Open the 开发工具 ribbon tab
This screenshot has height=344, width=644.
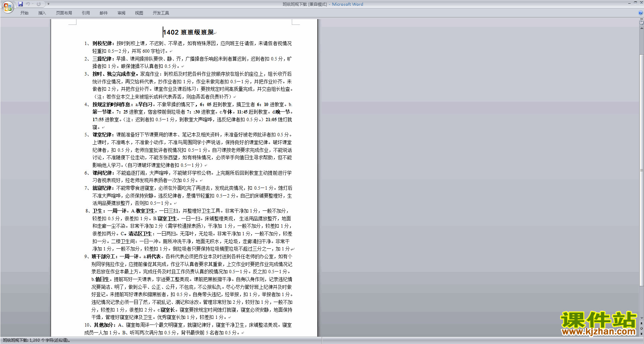[161, 13]
